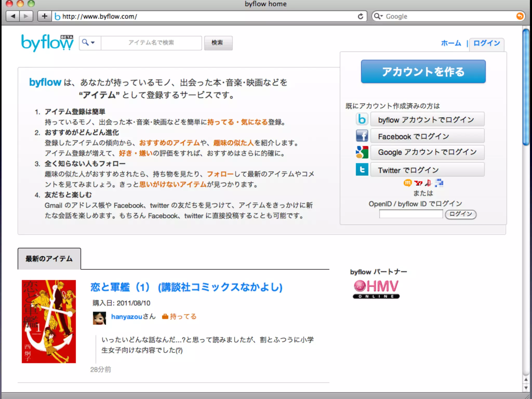Click the 検索 search button
The height and width of the screenshot is (399, 532).
coord(218,43)
